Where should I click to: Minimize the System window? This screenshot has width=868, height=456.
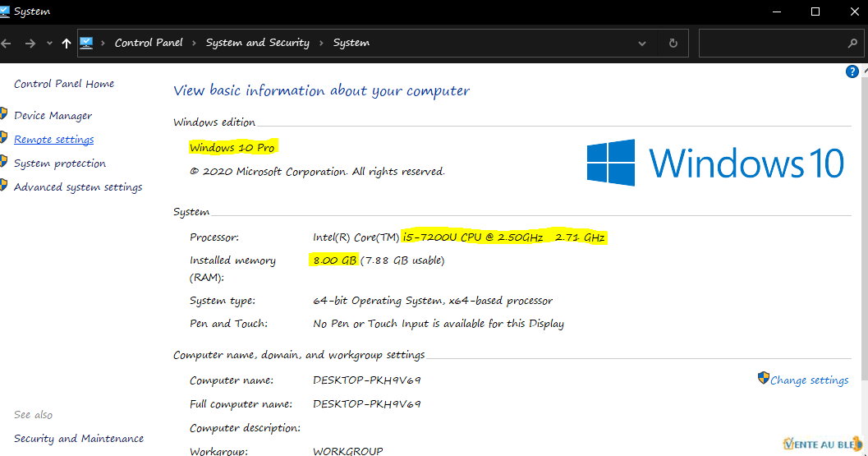point(777,12)
